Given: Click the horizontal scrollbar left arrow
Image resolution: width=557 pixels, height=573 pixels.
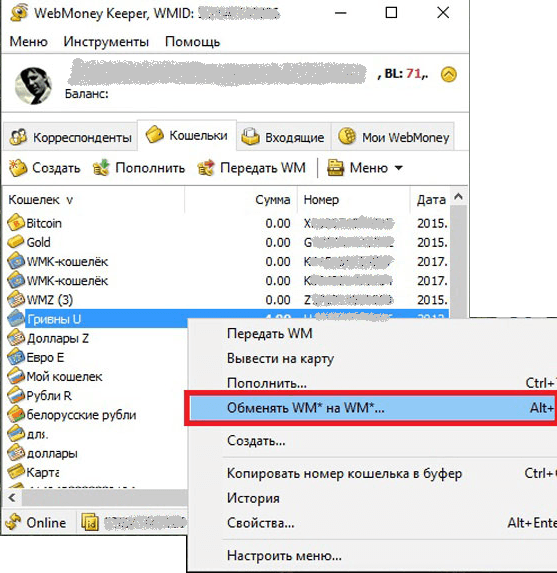Looking at the screenshot, I should coord(12,498).
